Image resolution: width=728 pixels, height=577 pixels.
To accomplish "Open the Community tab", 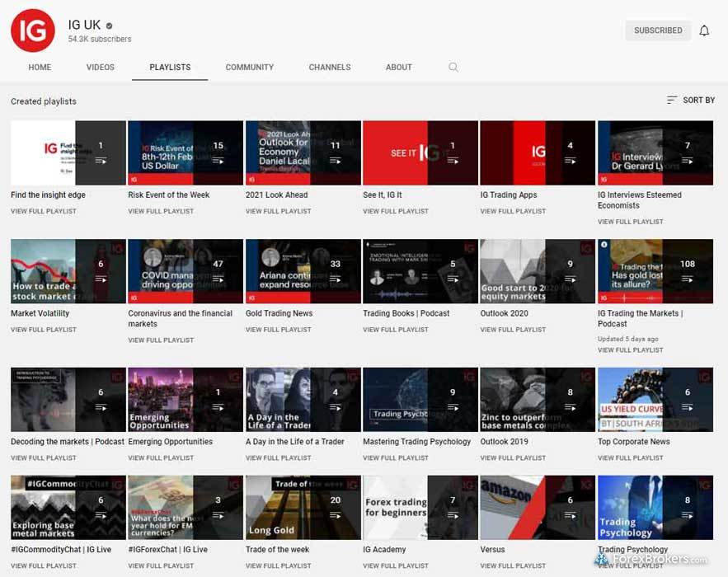I will [x=249, y=68].
